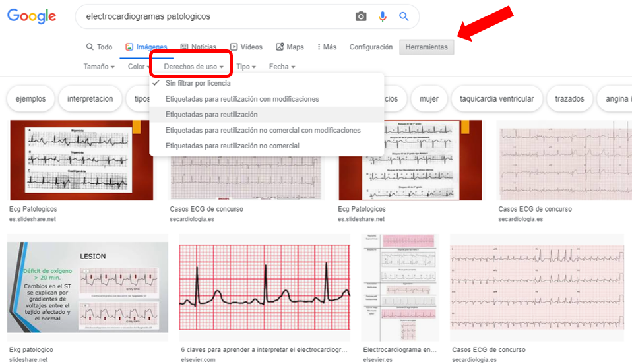The height and width of the screenshot is (364, 632).
Task: Click the slideshare.net source under Ekg patologico
Action: tap(28, 360)
